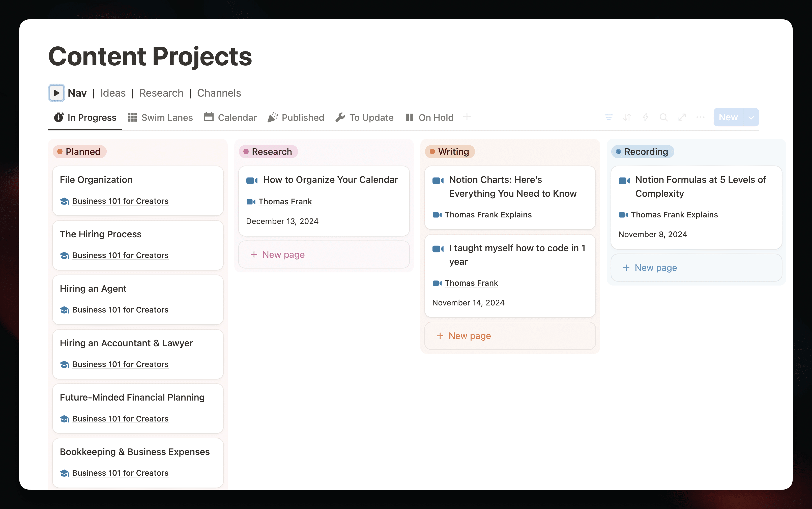Open The Hiring Process card
This screenshot has width=812, height=509.
point(138,245)
